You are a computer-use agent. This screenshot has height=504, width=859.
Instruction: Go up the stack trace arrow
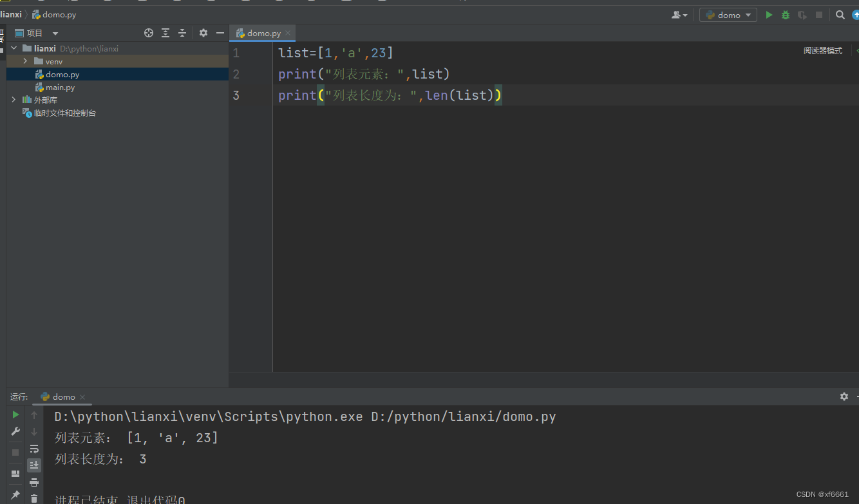pos(34,415)
